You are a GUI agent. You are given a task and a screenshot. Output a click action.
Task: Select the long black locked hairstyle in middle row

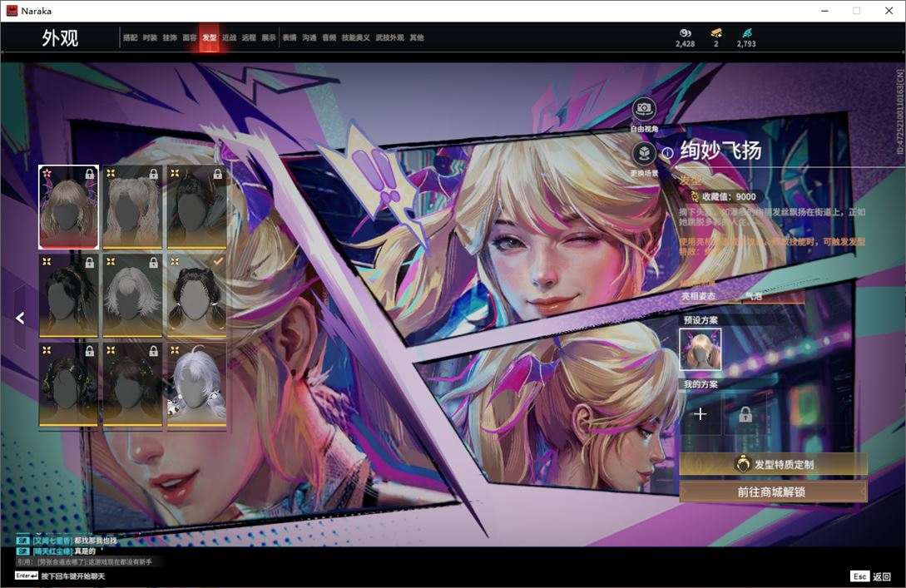pos(69,296)
